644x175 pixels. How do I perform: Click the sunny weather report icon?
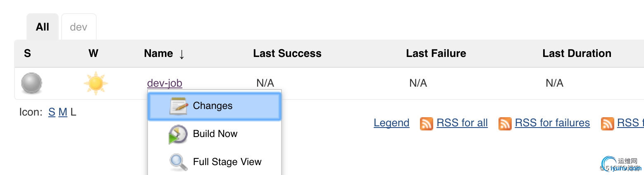[x=95, y=83]
